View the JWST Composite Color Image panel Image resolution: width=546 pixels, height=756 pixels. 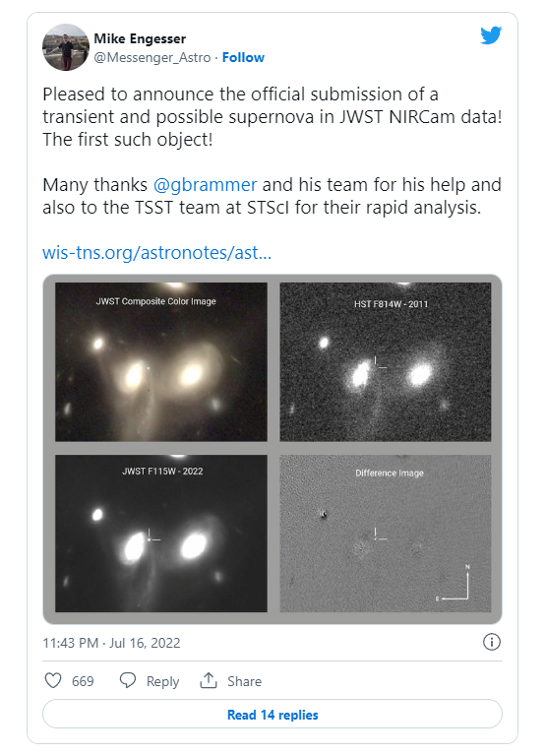coord(161,361)
